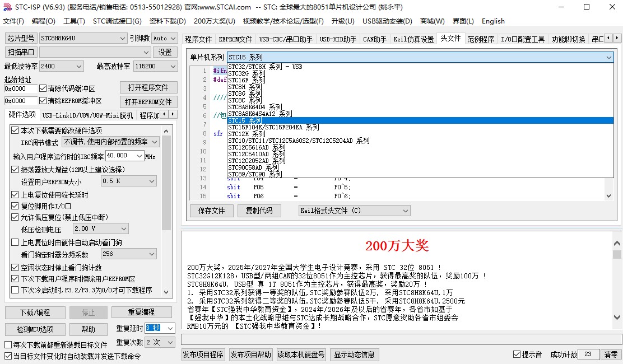Open 工具(T) menu
Viewport: 623px width, 364px height.
pyautogui.click(x=75, y=21)
